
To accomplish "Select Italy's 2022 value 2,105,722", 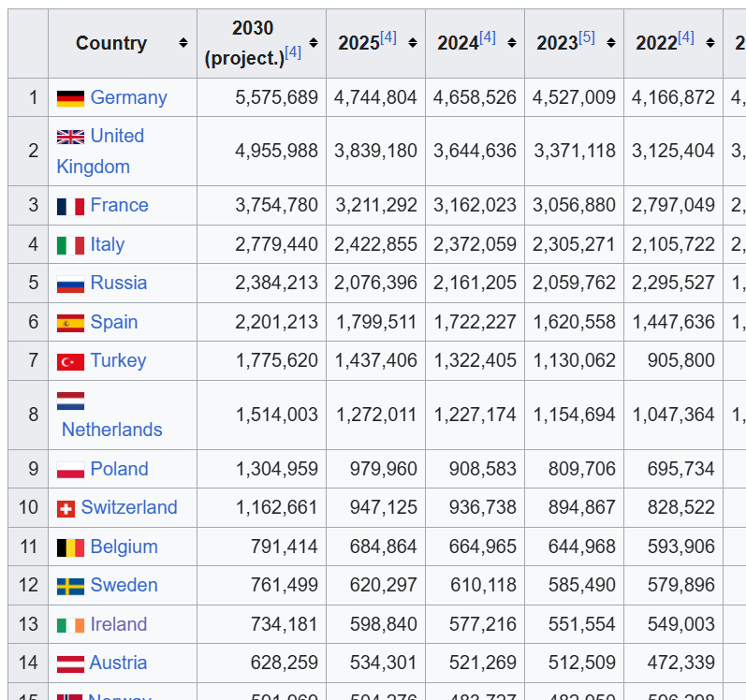I will coord(673,244).
